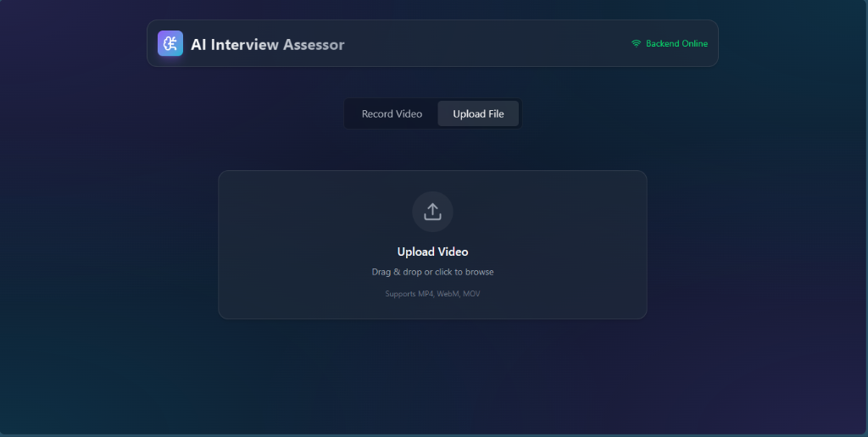The width and height of the screenshot is (868, 437).
Task: Select the Upload File tab
Action: pos(478,114)
